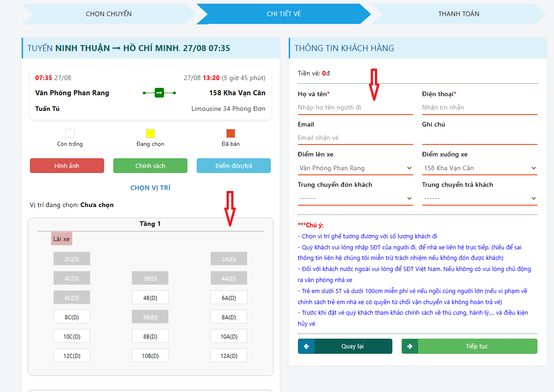This screenshot has width=554, height=392.
Task: Click the green bus route arrow icon
Action: (159, 93)
